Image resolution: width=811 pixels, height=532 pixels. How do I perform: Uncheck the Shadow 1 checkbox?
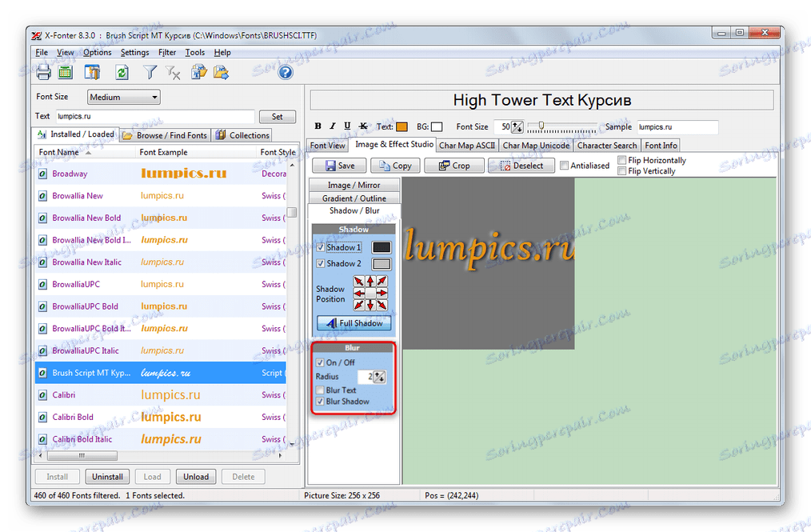pos(320,247)
